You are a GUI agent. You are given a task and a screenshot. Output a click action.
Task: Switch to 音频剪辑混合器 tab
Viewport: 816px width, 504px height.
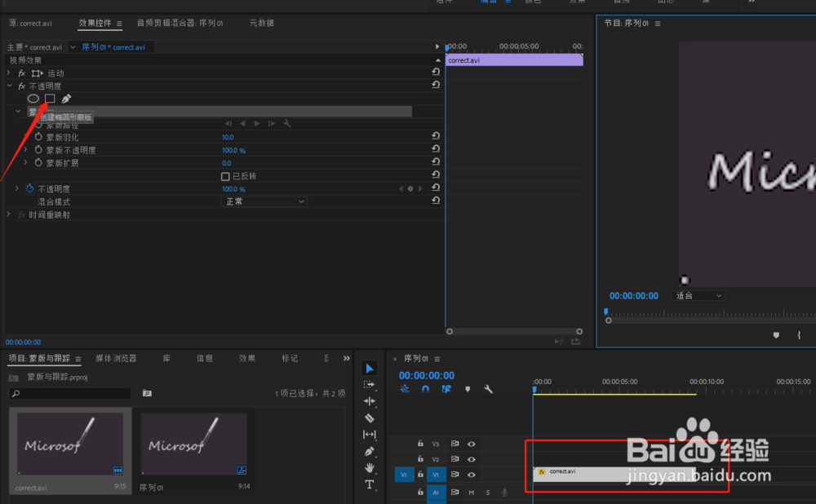point(180,23)
